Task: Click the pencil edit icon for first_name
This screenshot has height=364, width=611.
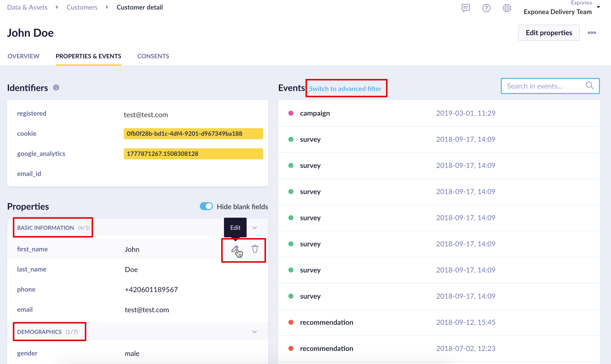Action: pos(235,249)
